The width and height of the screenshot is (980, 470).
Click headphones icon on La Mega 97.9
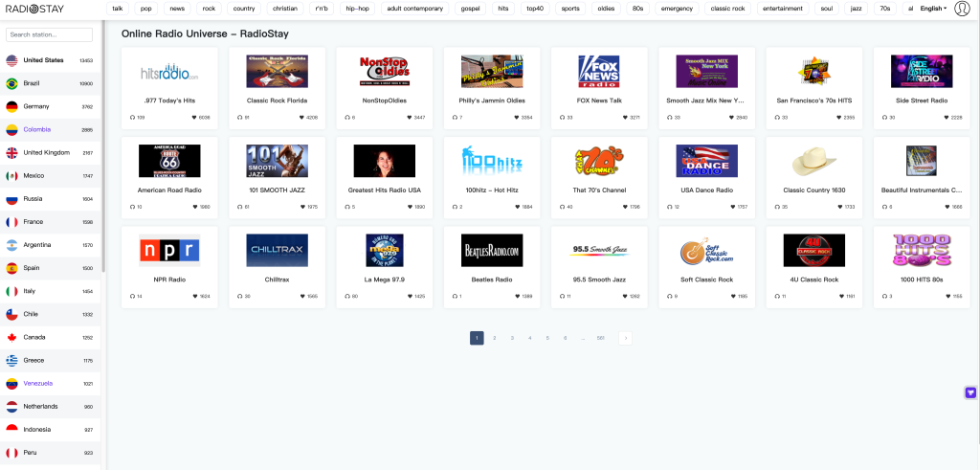[x=347, y=296]
